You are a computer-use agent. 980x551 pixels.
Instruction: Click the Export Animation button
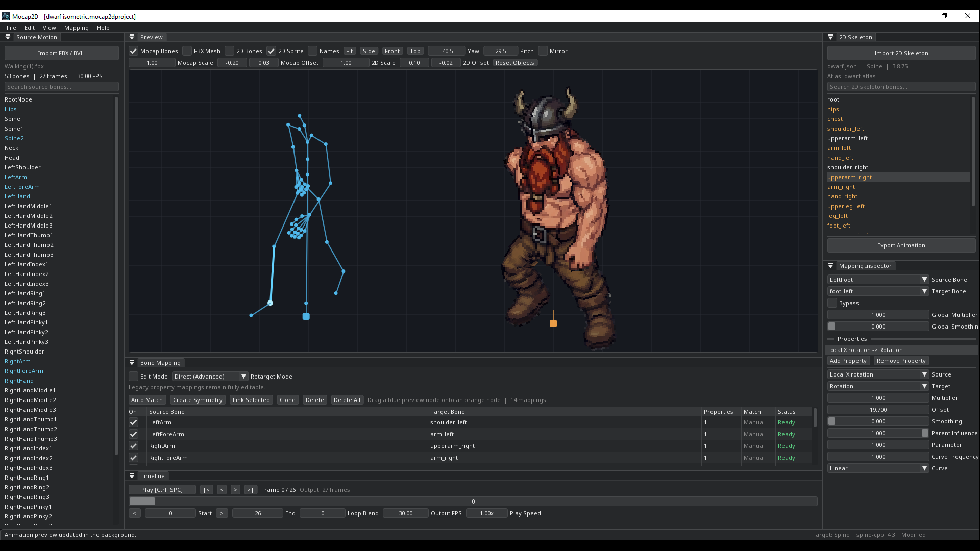pyautogui.click(x=901, y=245)
